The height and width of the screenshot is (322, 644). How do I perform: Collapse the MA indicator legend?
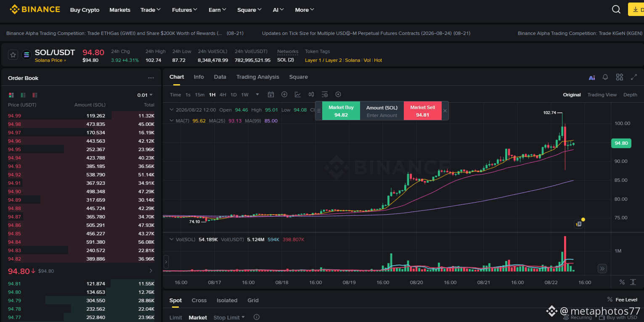click(171, 121)
